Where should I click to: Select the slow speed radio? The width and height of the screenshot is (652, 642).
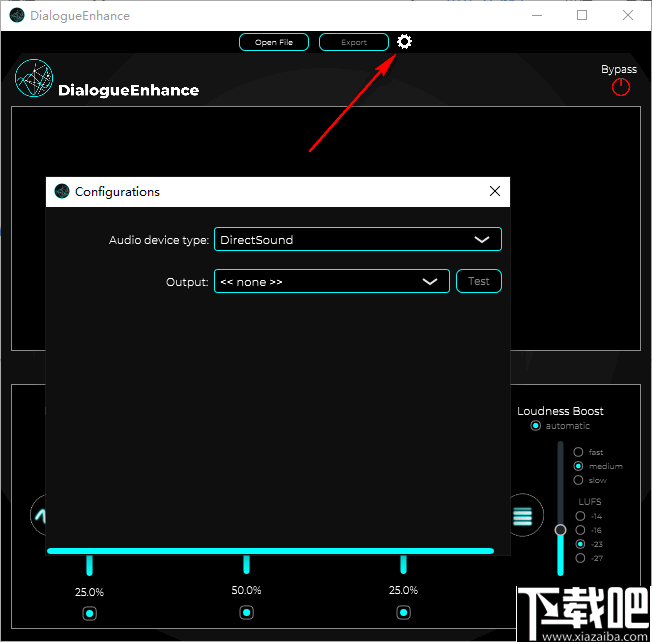pyautogui.click(x=578, y=480)
